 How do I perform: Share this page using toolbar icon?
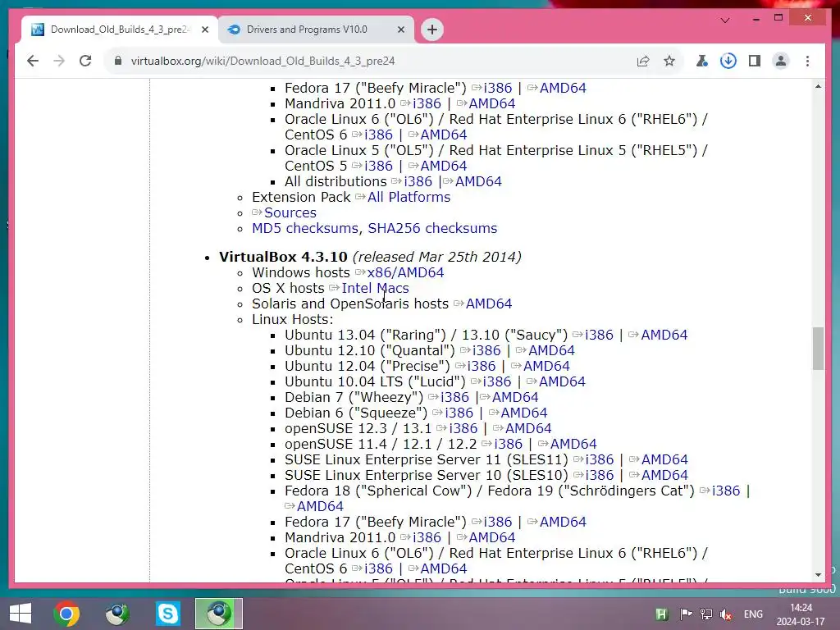[x=643, y=61]
